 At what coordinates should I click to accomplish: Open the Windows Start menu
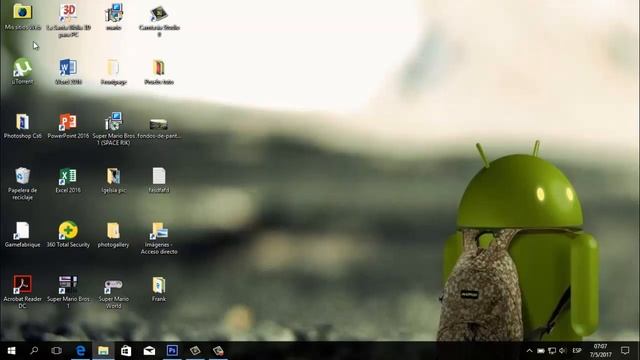(11, 351)
